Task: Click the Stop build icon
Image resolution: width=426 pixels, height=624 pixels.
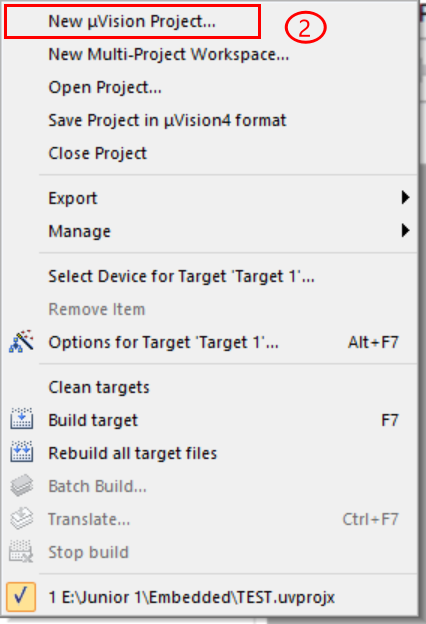Action: point(21,552)
